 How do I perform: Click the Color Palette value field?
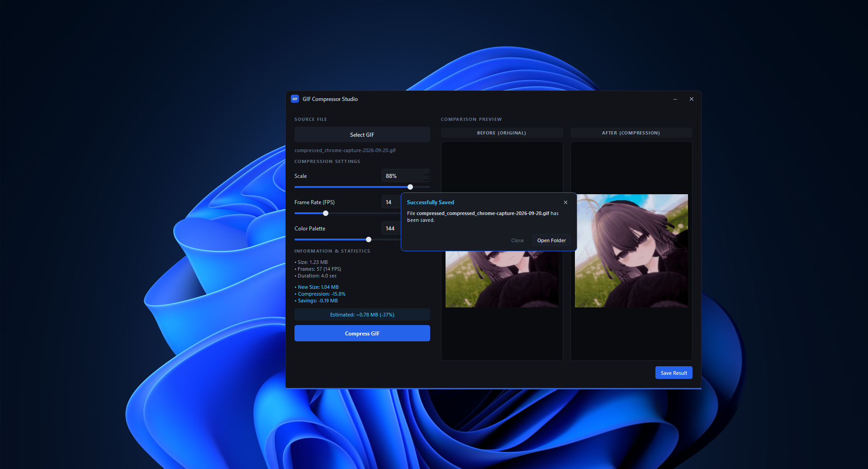pos(391,228)
